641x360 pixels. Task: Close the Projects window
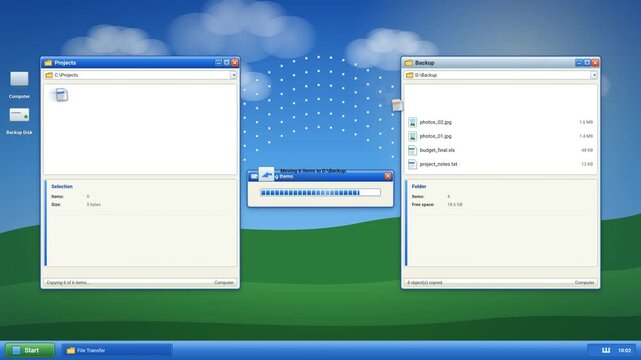click(x=235, y=63)
